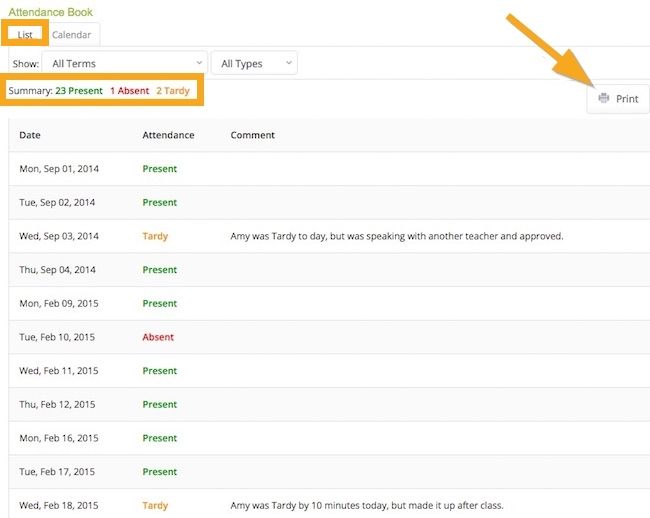Click the printer icon in Print button
This screenshot has height=518, width=650.
pyautogui.click(x=603, y=99)
